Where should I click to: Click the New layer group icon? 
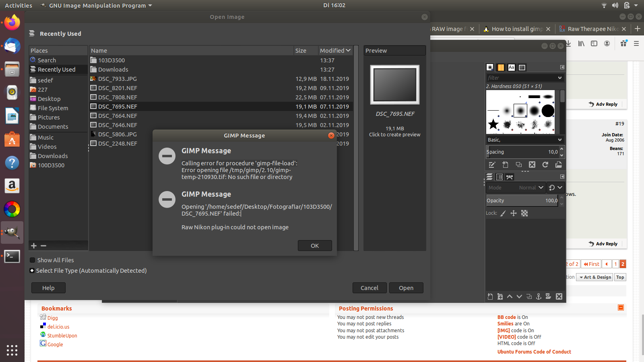point(500,297)
